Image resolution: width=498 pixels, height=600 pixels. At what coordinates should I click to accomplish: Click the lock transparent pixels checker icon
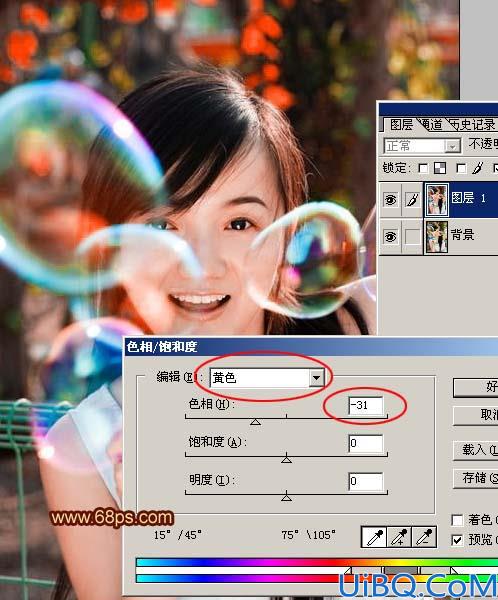[x=440, y=168]
